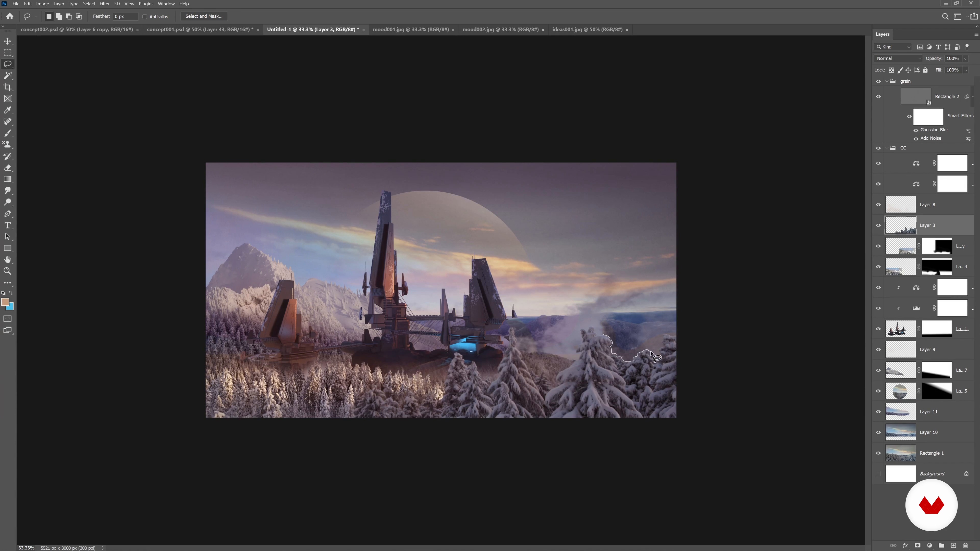Hide the grain group
This screenshot has width=980, height=551.
[878, 81]
